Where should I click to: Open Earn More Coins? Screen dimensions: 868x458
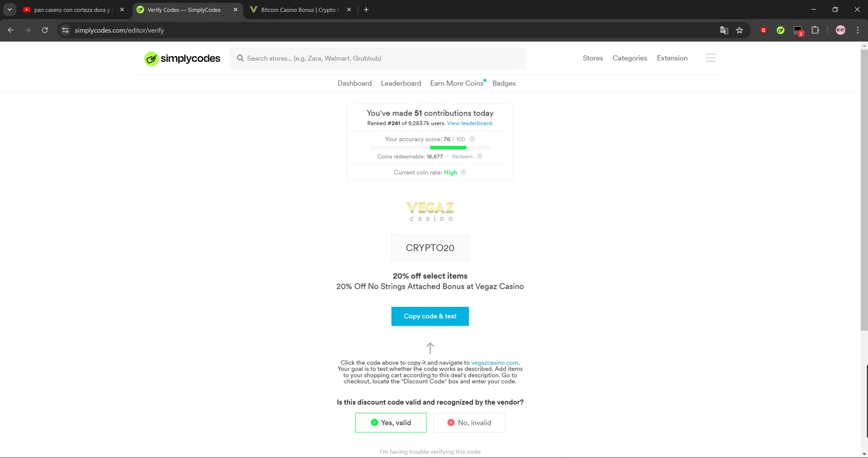(457, 83)
